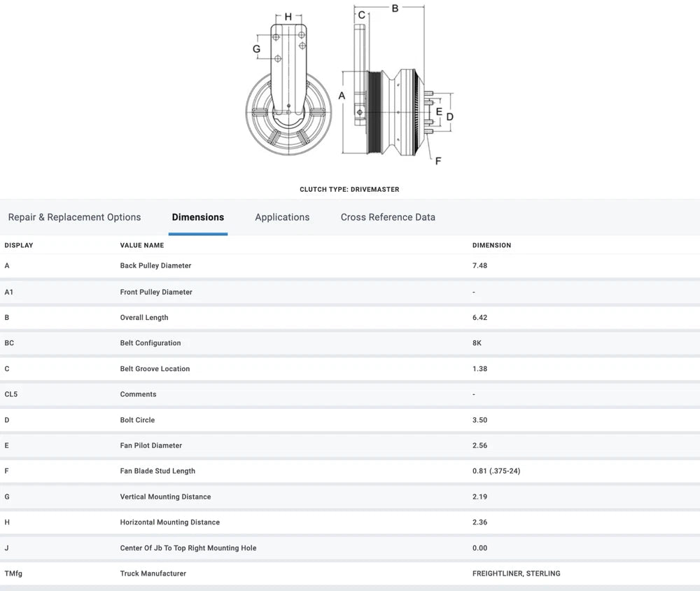Open the Cross Reference Data tab
The height and width of the screenshot is (591, 700).
pos(388,217)
